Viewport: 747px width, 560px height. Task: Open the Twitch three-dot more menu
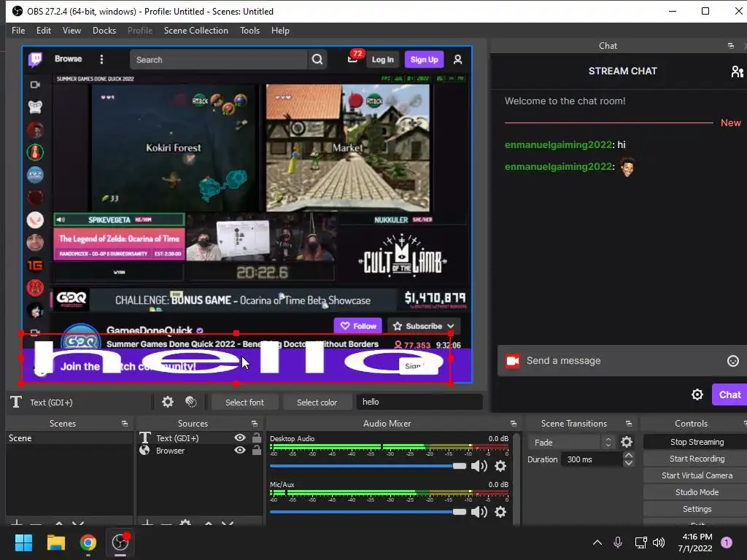[101, 59]
